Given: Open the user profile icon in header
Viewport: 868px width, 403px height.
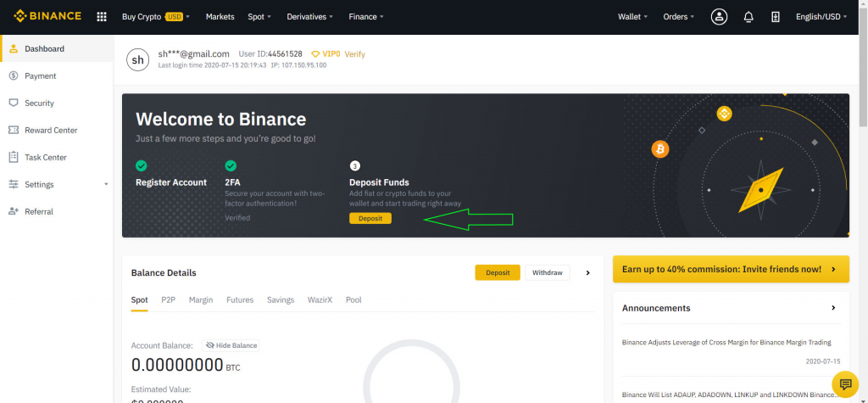Looking at the screenshot, I should point(719,17).
